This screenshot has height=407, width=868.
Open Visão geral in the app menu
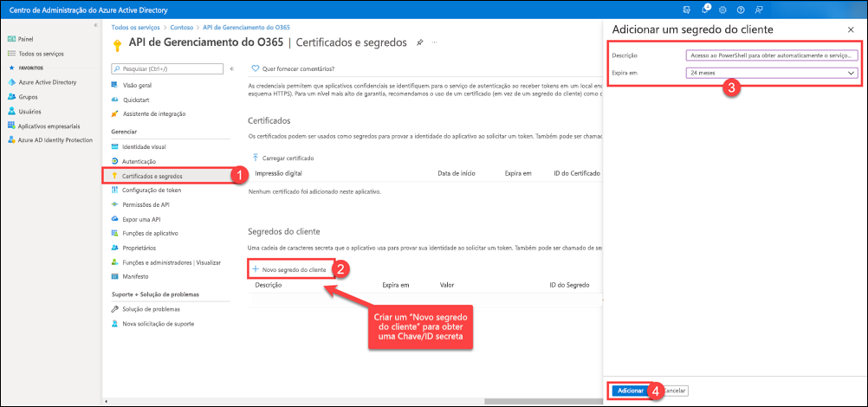click(x=137, y=85)
